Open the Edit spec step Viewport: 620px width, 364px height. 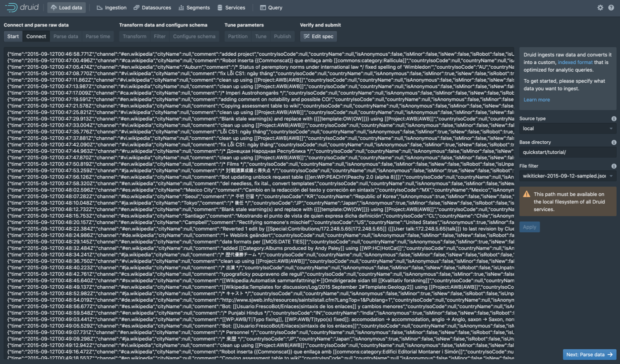pyautogui.click(x=319, y=36)
